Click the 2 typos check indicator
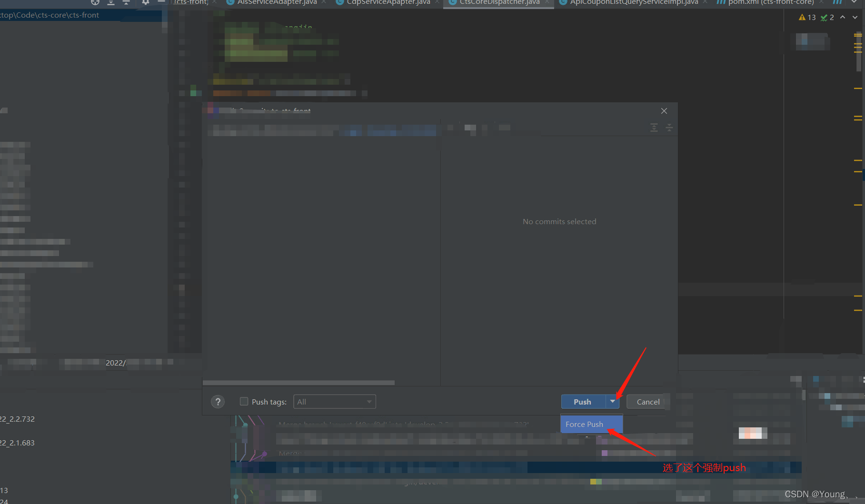This screenshot has height=504, width=865. click(x=827, y=17)
